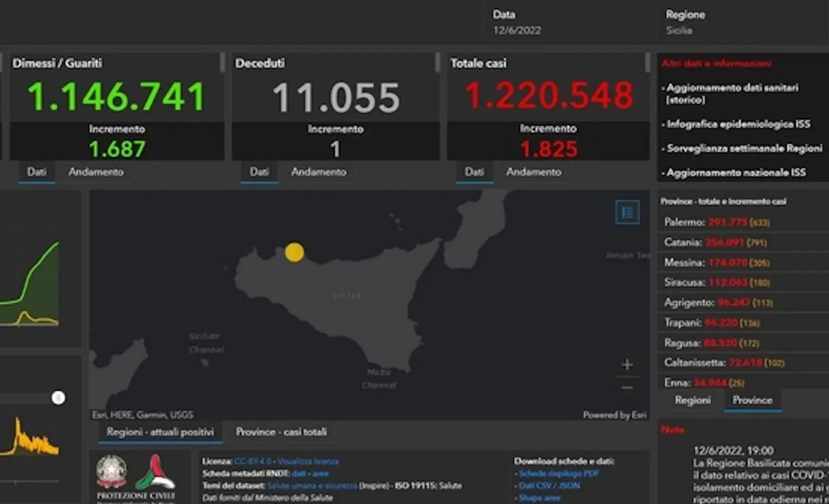829x504 pixels.
Task: Show Andamento for Dimessi / Guariti
Action: (x=96, y=172)
